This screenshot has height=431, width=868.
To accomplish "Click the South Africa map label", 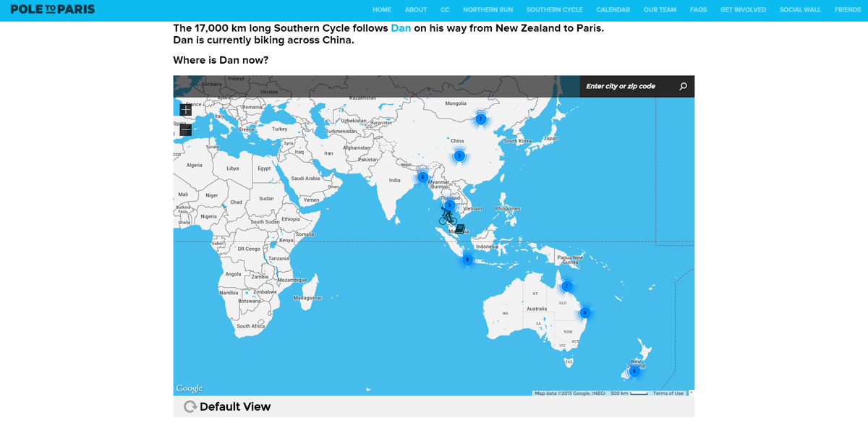I will click(252, 326).
